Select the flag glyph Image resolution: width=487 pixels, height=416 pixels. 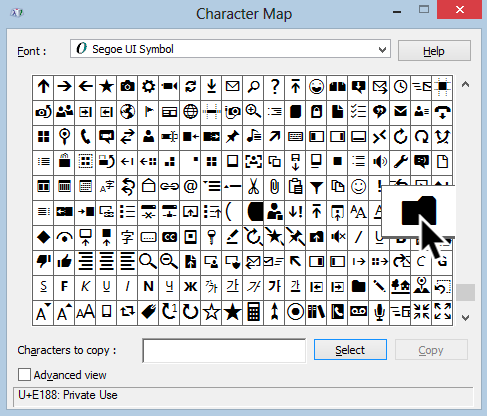point(148,112)
